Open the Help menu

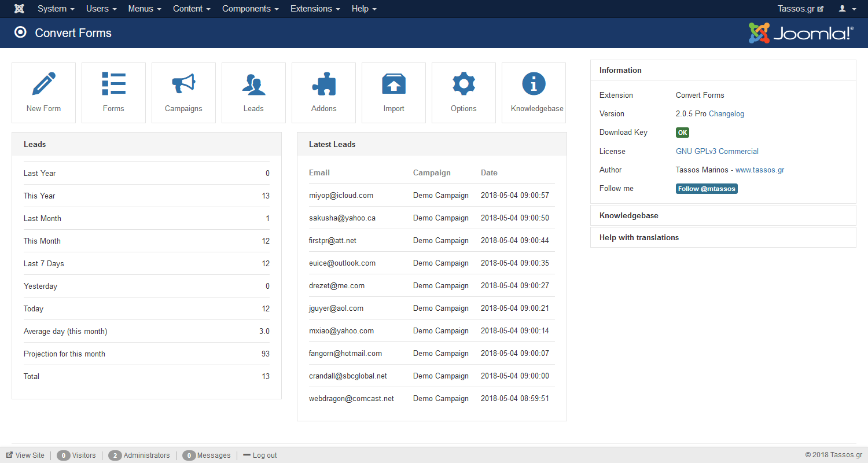[364, 9]
